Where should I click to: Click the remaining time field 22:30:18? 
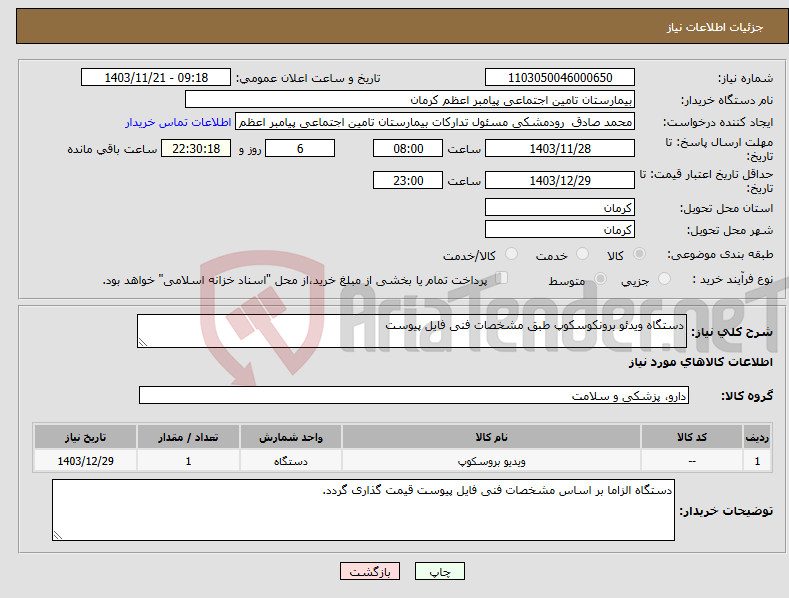pos(196,148)
